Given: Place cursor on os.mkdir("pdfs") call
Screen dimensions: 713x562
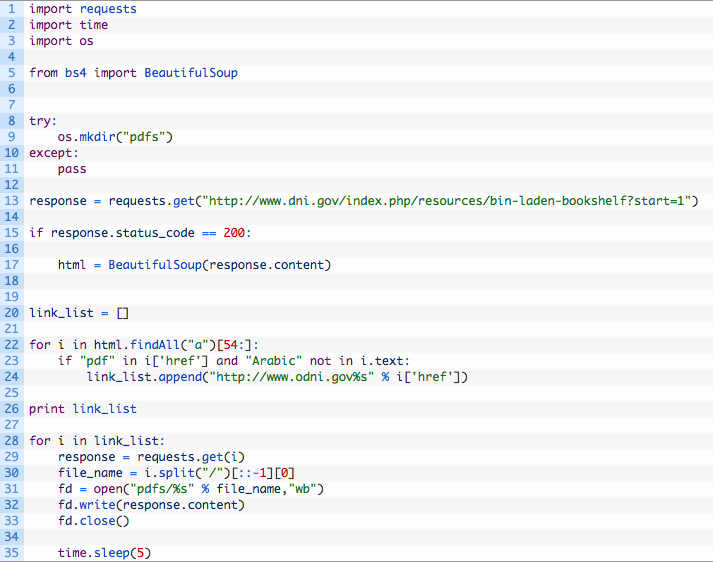Looking at the screenshot, I should (115, 137).
